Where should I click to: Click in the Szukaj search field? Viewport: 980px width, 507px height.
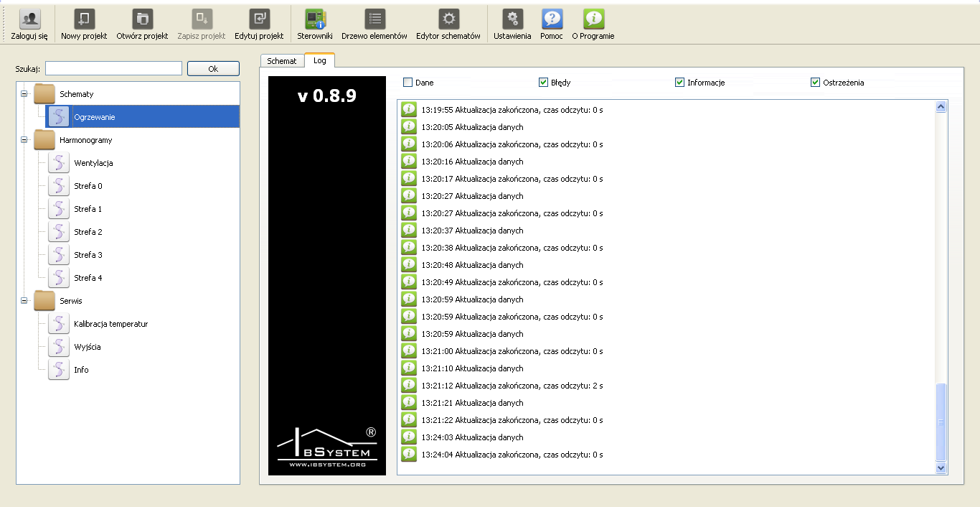(x=114, y=68)
